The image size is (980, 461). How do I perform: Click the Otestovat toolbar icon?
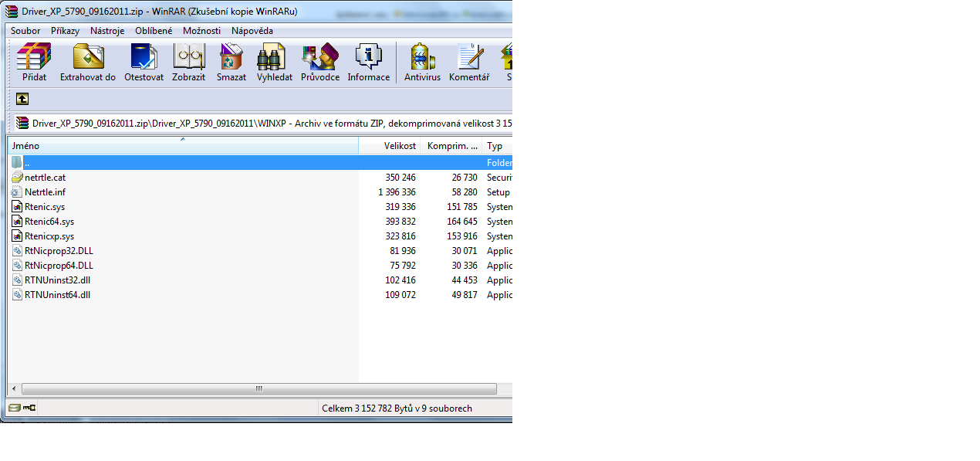point(144,57)
